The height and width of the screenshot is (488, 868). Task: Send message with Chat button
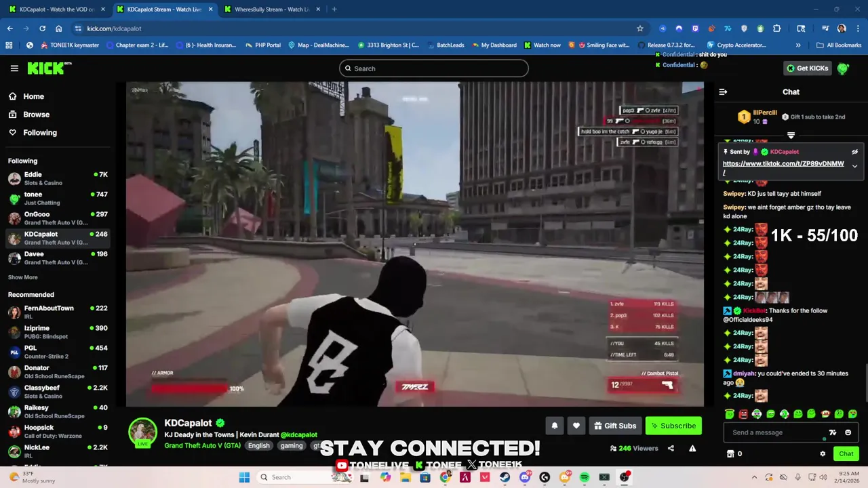[x=846, y=454]
